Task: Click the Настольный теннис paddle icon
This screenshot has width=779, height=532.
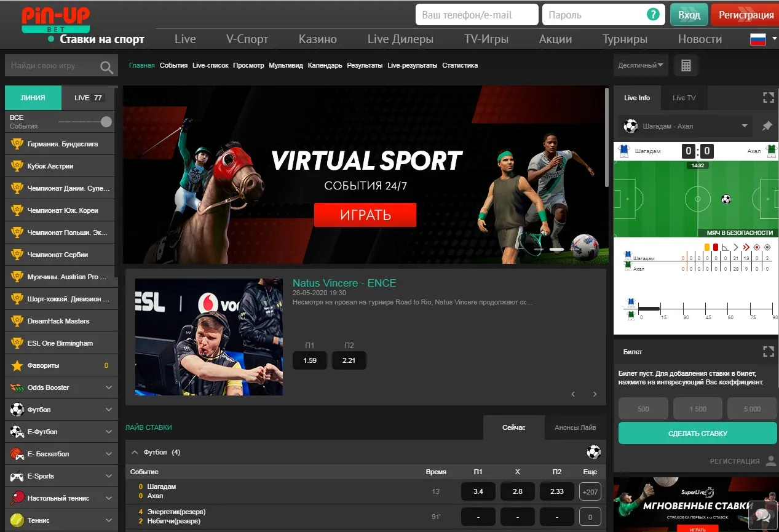Action: (x=17, y=498)
